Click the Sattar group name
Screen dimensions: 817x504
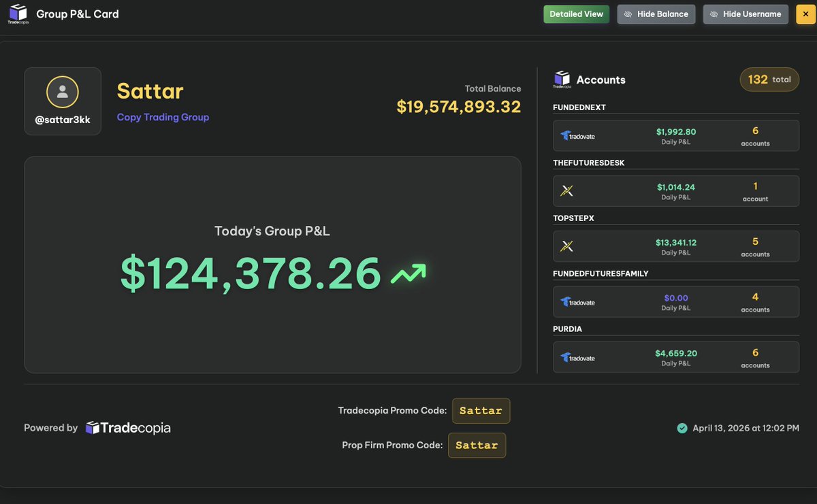point(150,91)
